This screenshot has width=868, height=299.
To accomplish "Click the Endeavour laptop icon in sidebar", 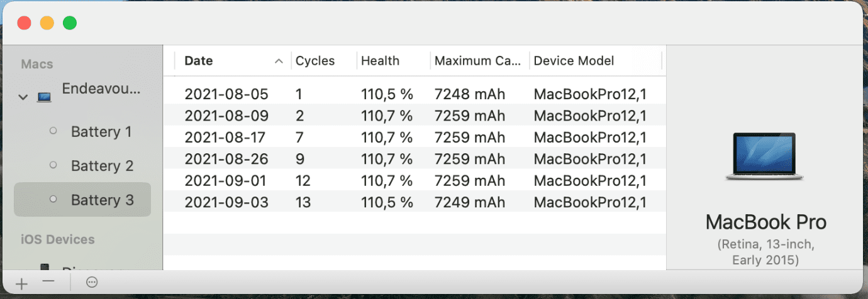I will [x=44, y=97].
